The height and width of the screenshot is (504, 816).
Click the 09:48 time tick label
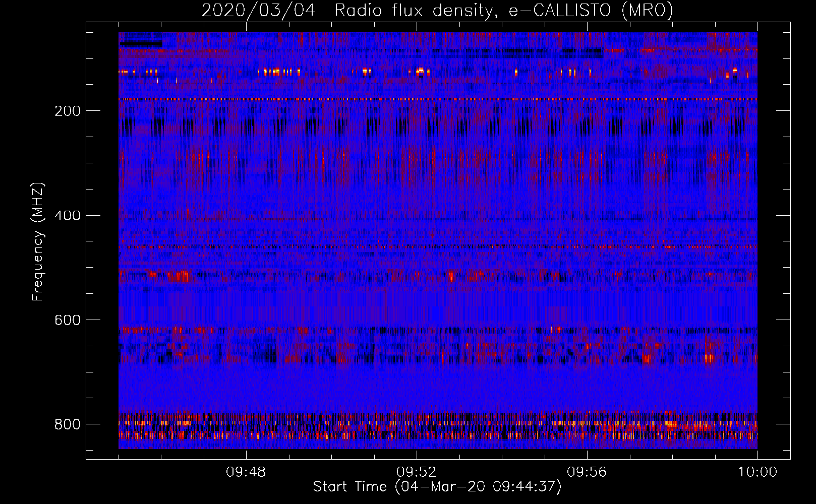246,472
